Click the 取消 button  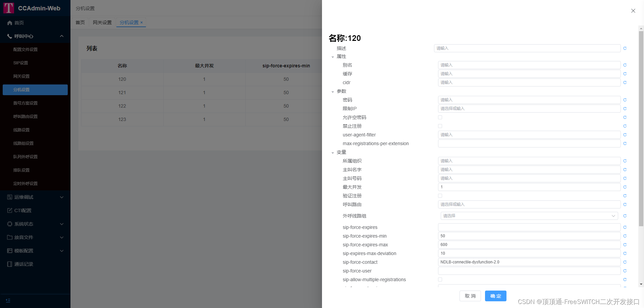pyautogui.click(x=470, y=296)
